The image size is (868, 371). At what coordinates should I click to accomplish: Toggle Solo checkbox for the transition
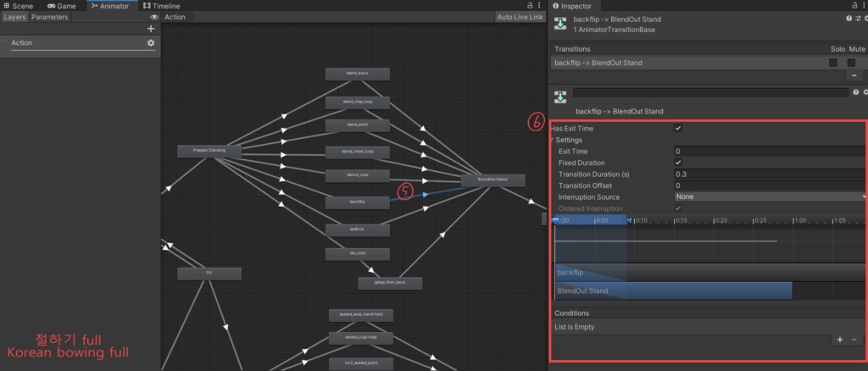click(832, 63)
